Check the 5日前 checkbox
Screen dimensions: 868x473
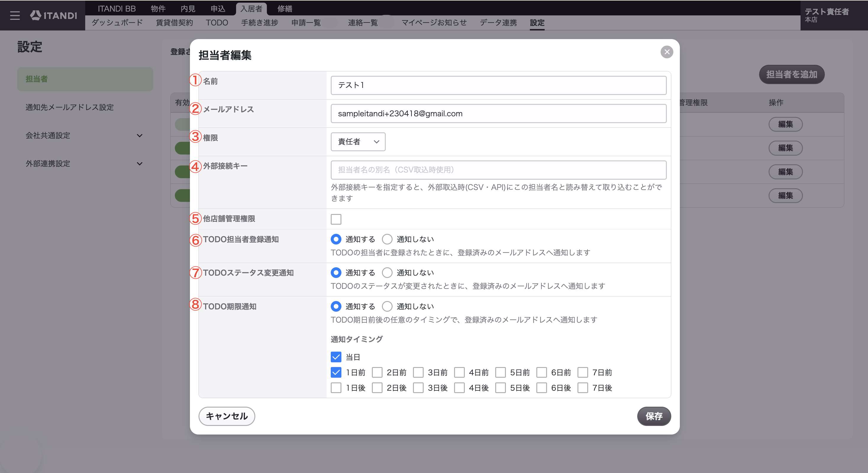coord(500,373)
